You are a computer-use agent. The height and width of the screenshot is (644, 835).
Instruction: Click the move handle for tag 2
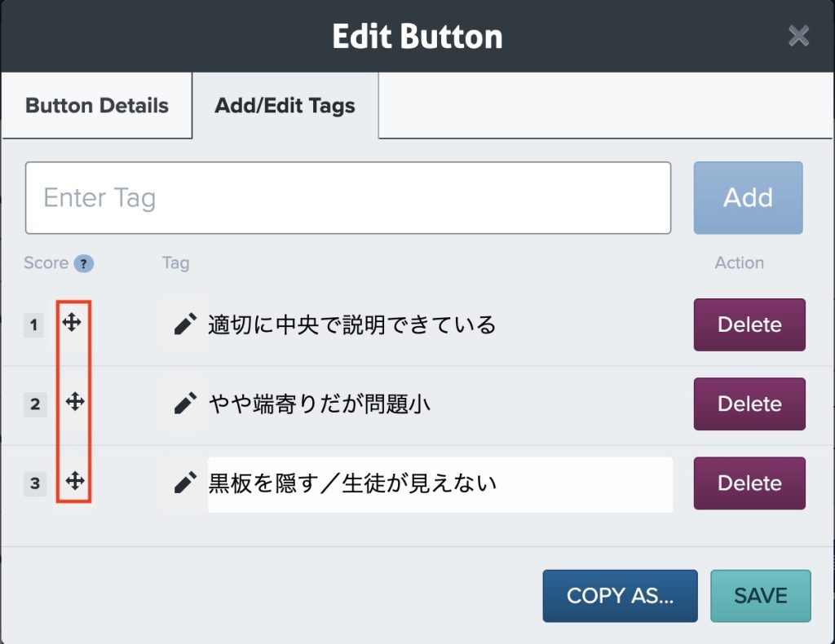point(74,402)
